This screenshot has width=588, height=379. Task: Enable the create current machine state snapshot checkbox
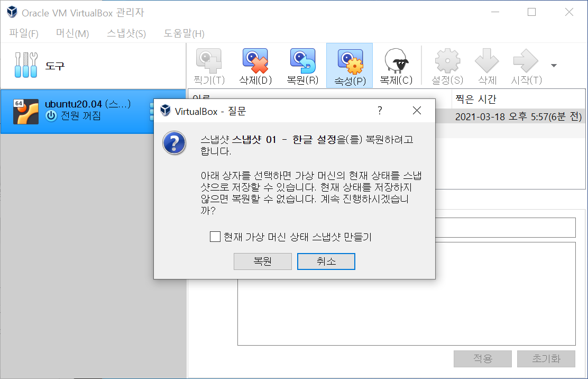(215, 237)
